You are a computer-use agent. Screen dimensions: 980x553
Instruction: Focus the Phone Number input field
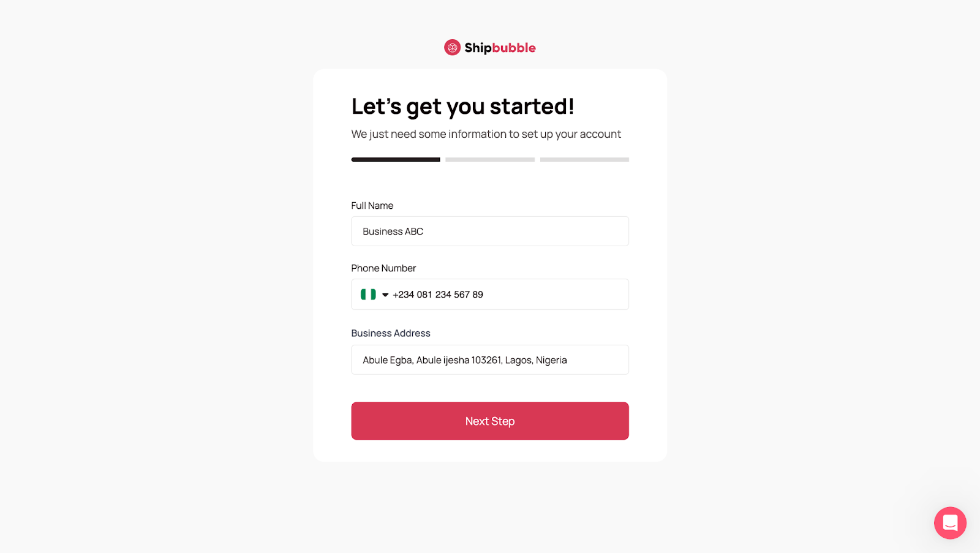(x=490, y=295)
